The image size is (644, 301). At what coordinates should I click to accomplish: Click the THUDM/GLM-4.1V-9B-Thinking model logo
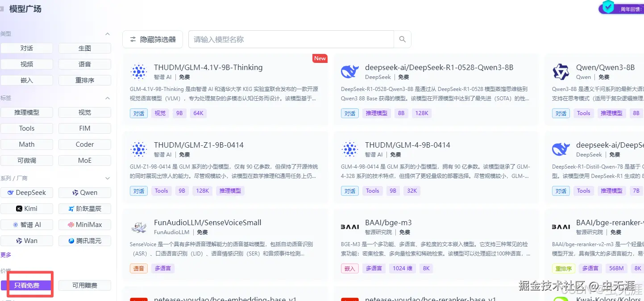[x=139, y=72]
